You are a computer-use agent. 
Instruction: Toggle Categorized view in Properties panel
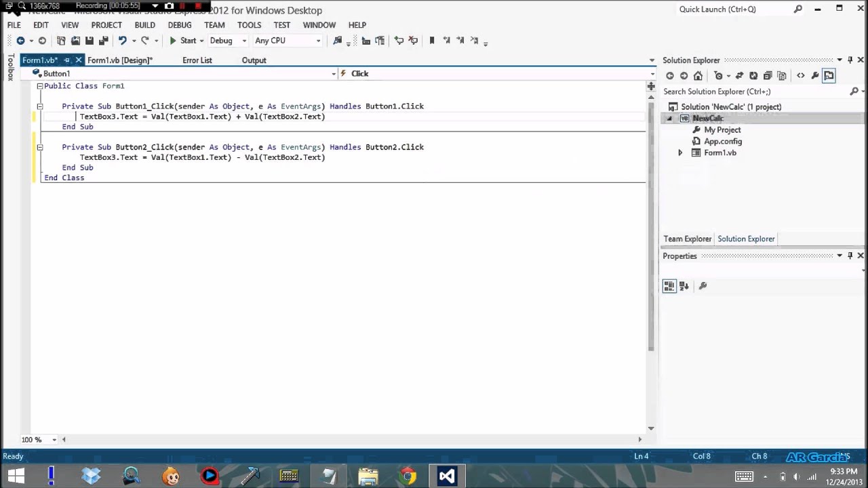669,286
